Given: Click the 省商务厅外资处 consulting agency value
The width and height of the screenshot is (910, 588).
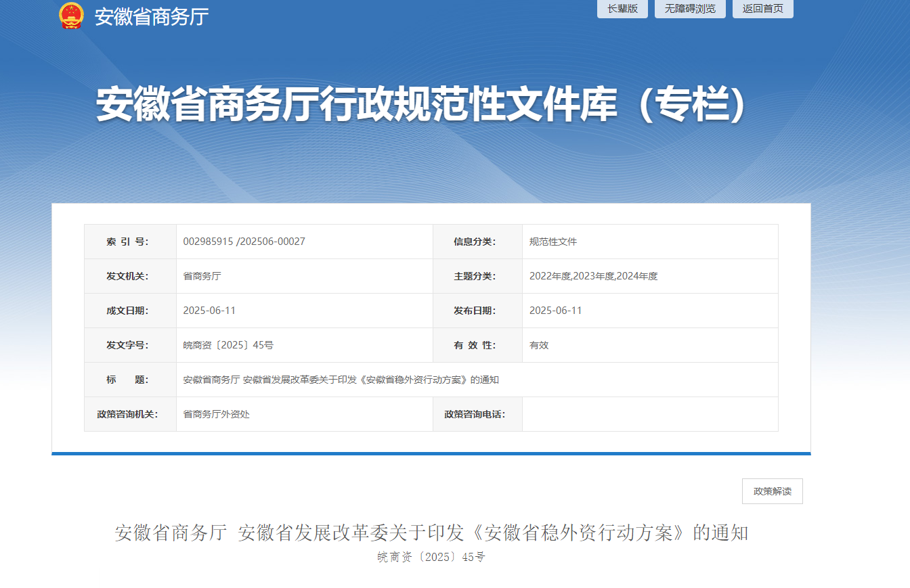Looking at the screenshot, I should [216, 414].
